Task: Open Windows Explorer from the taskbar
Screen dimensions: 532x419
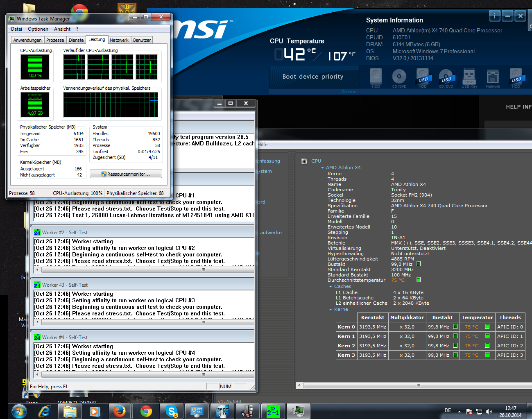Action: (x=70, y=411)
